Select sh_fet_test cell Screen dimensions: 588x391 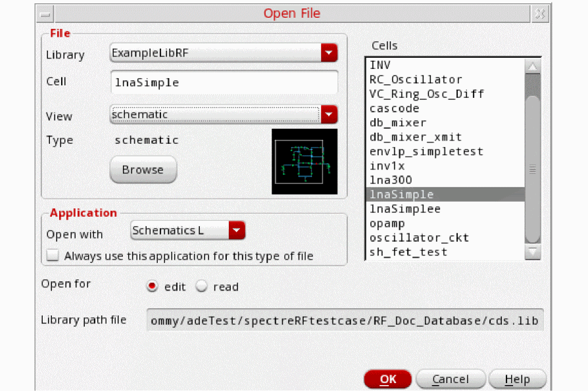pyautogui.click(x=445, y=252)
